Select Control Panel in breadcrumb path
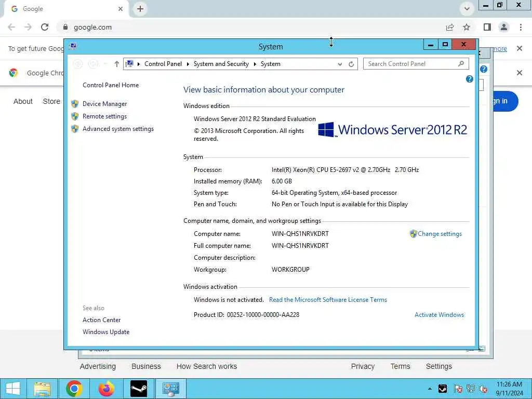Image resolution: width=532 pixels, height=399 pixels. click(x=163, y=64)
